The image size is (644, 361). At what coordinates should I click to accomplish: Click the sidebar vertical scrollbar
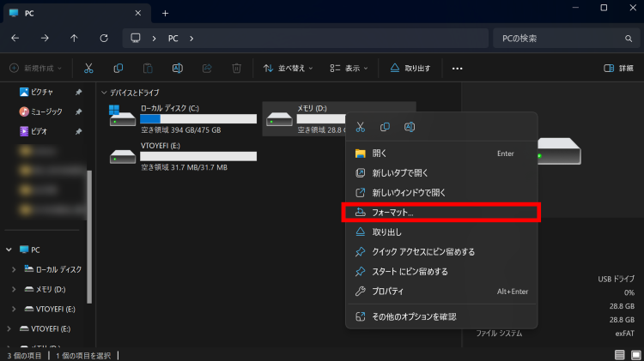click(x=89, y=237)
